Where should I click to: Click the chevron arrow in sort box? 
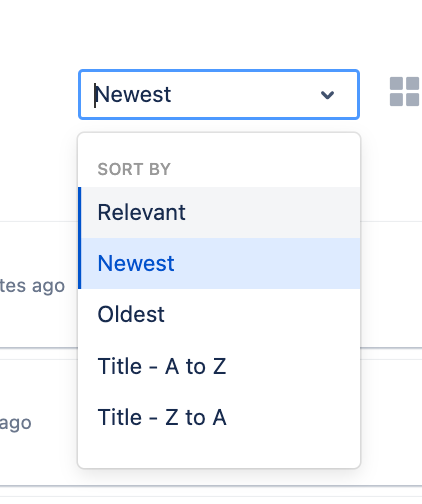[x=327, y=95]
